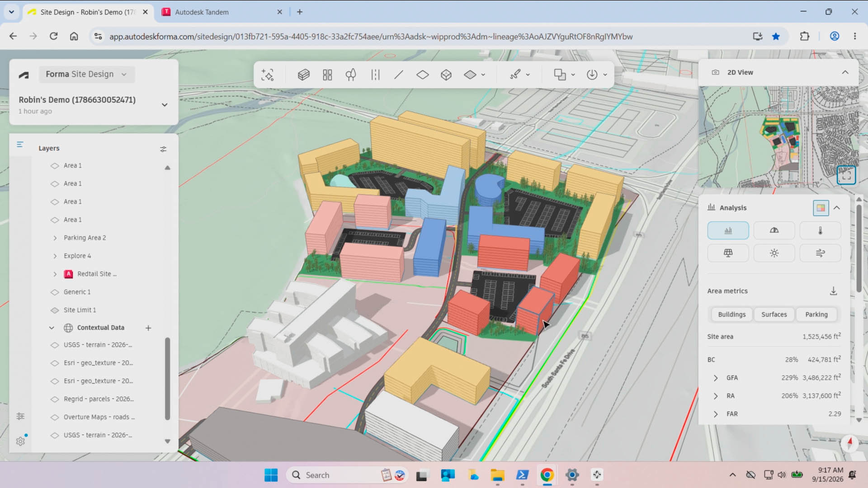Toggle the colored area visualization button in Analysis
This screenshot has width=868, height=488.
pos(821,208)
